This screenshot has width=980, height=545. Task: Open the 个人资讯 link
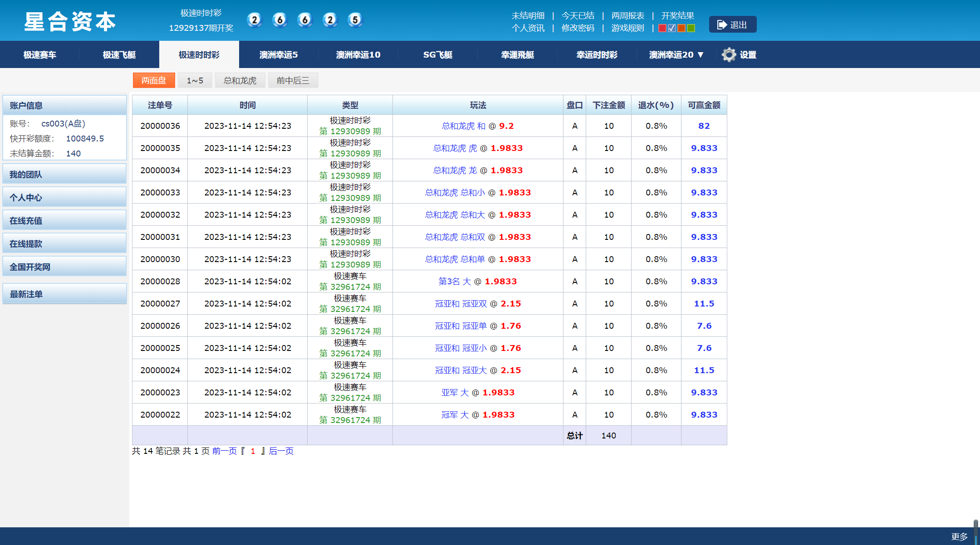(528, 28)
